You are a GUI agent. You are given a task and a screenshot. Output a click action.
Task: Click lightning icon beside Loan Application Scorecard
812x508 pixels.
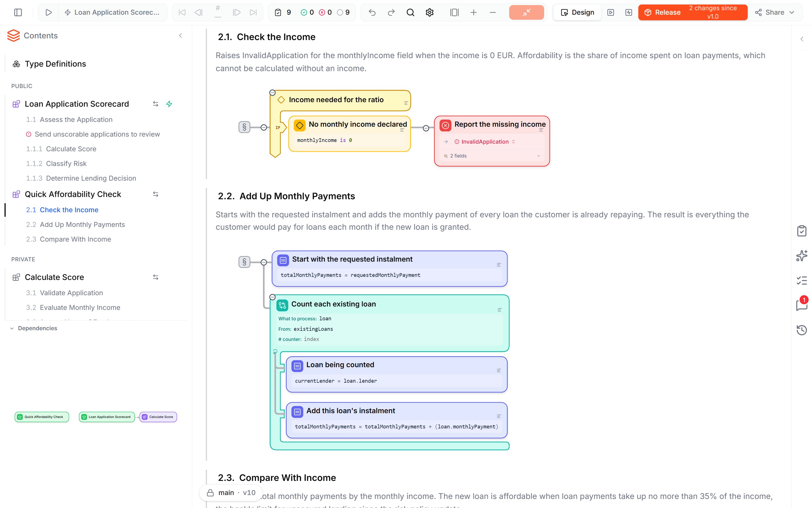pos(169,104)
